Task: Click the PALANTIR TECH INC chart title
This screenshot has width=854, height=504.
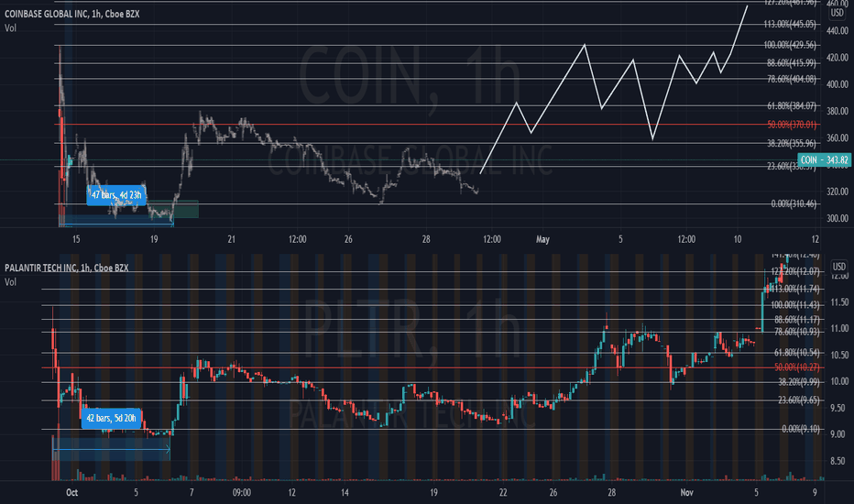Action: 67,268
